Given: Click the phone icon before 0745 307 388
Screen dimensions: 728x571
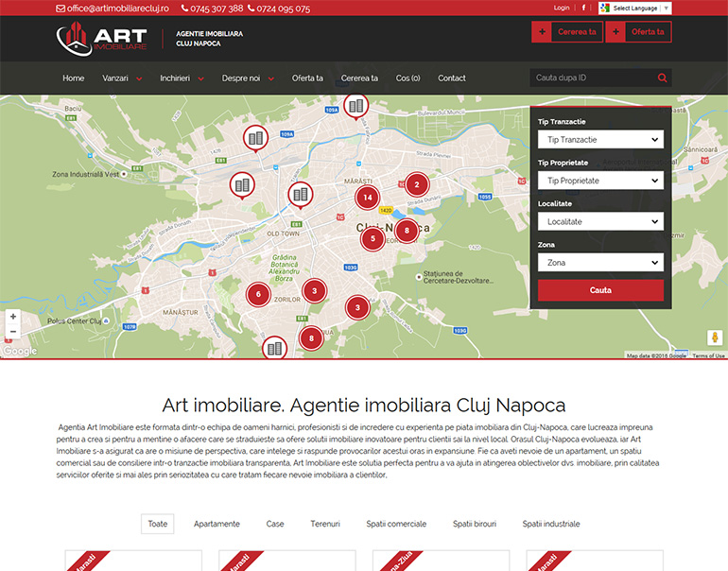Looking at the screenshot, I should click(184, 8).
